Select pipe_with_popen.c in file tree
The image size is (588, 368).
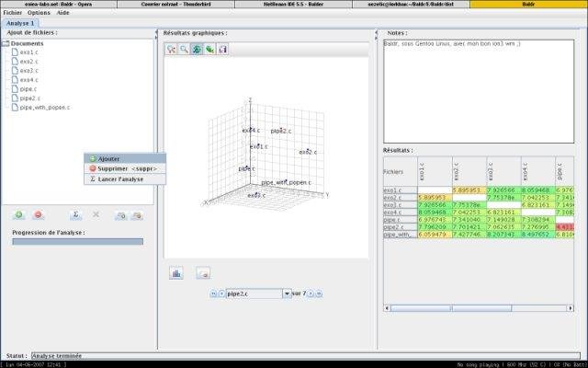(45, 108)
